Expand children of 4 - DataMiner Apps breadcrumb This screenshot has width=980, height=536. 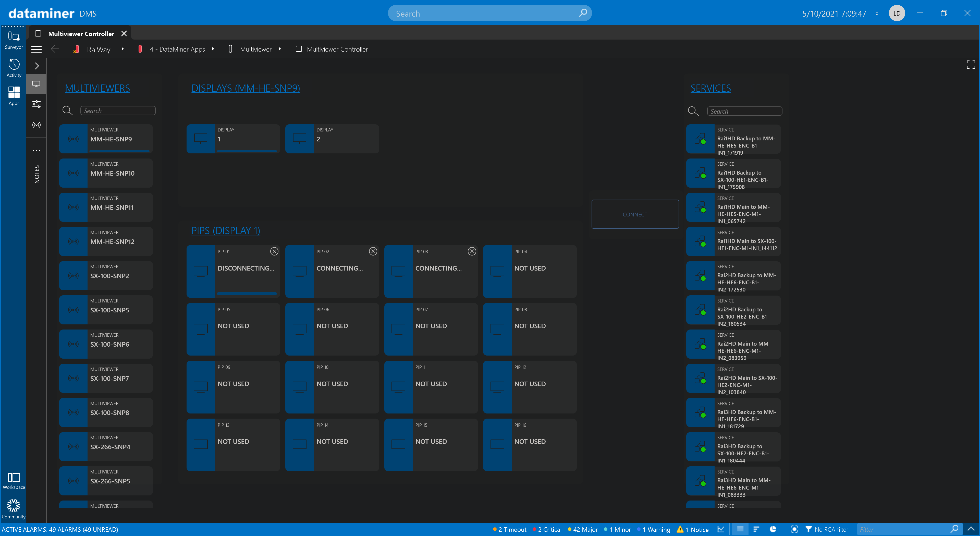[x=213, y=49]
